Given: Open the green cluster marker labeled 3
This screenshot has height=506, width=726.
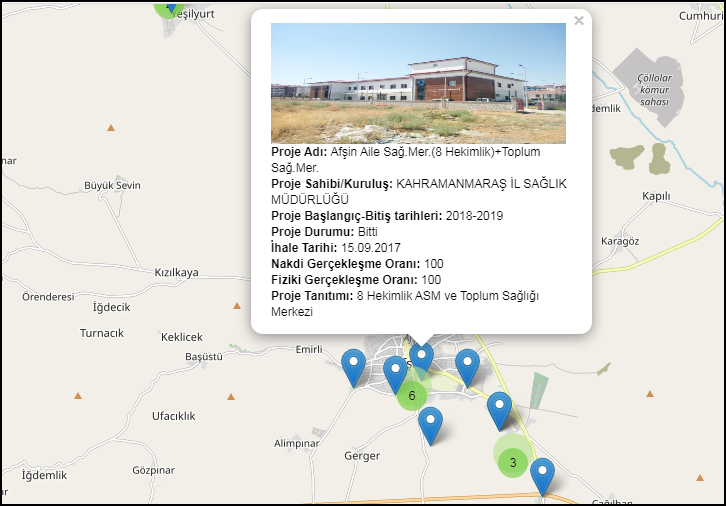Looking at the screenshot, I should click(x=513, y=462).
